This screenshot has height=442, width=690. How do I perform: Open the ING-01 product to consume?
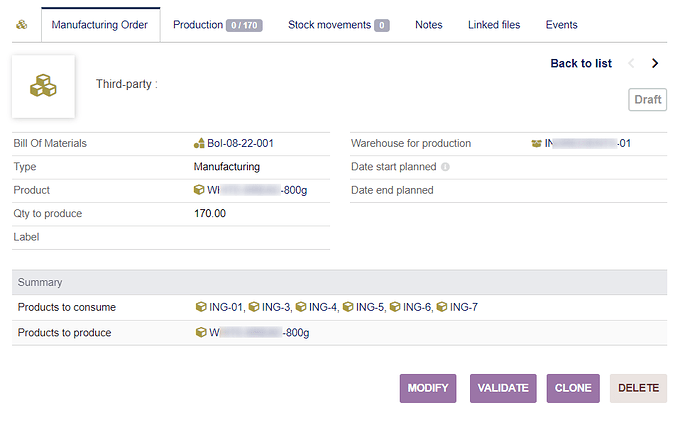[x=225, y=307]
